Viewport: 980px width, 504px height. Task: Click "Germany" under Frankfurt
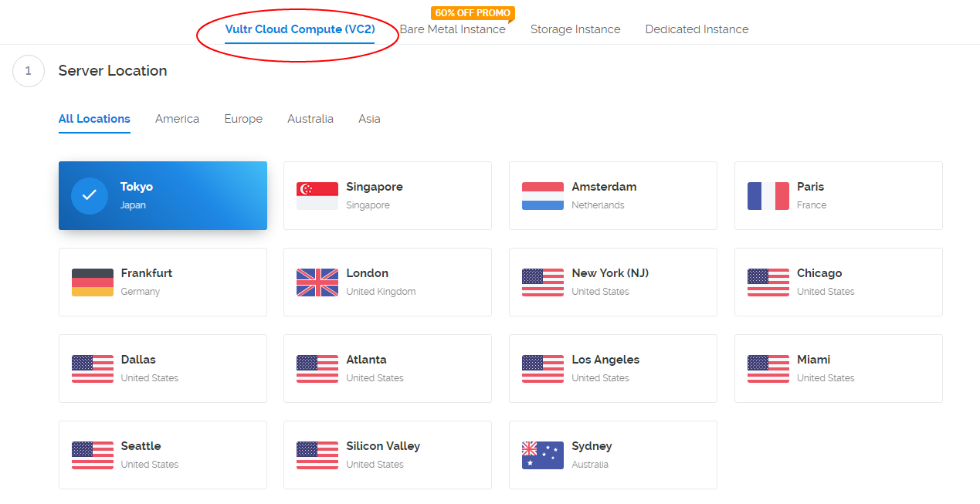coord(141,292)
